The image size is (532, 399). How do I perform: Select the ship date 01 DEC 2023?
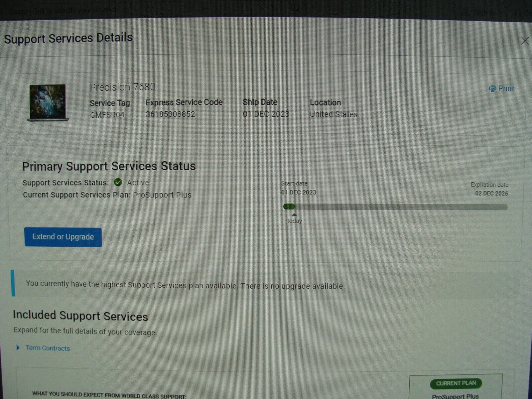266,114
